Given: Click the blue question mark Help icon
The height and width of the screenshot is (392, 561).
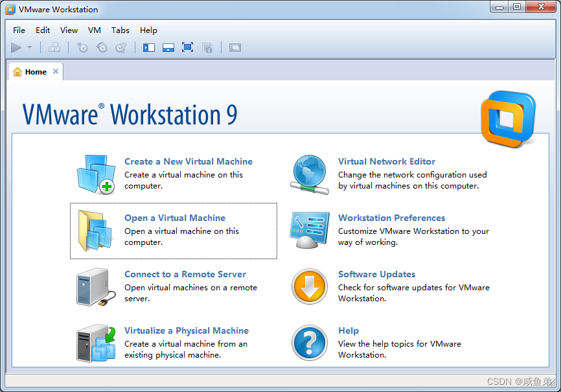Looking at the screenshot, I should coord(310,343).
